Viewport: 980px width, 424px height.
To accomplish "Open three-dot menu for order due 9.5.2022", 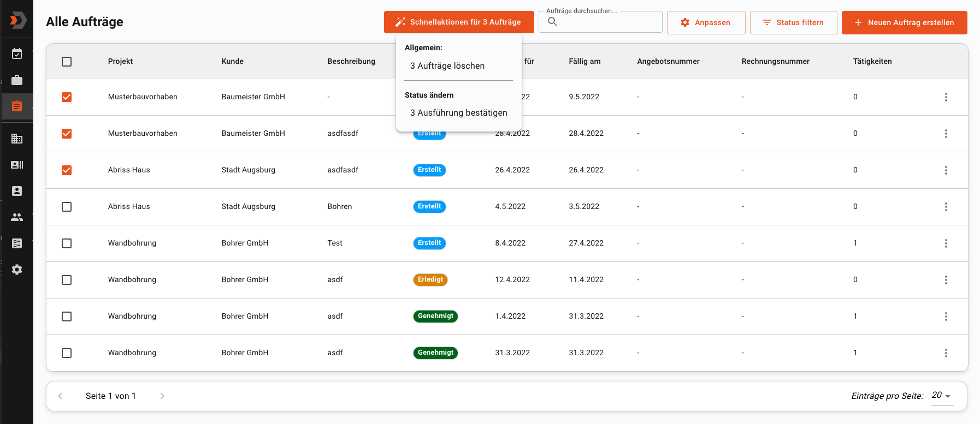I will click(946, 97).
